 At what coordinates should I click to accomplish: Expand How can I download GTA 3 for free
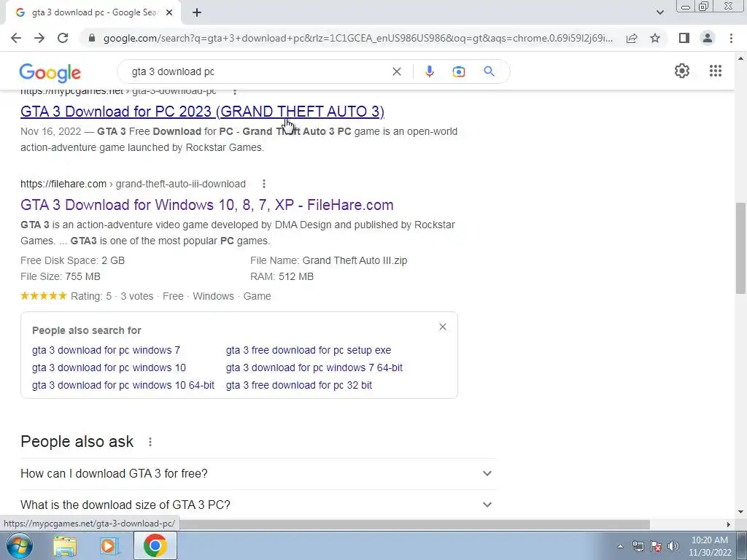tap(258, 474)
